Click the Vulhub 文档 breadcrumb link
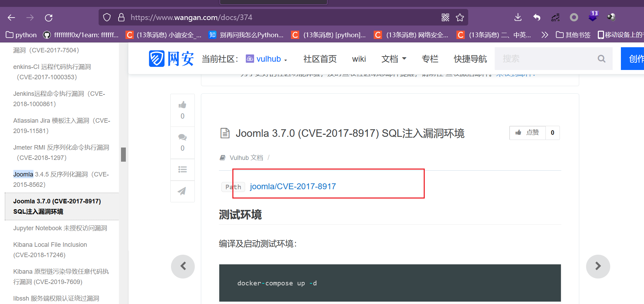The width and height of the screenshot is (644, 304). click(x=246, y=158)
